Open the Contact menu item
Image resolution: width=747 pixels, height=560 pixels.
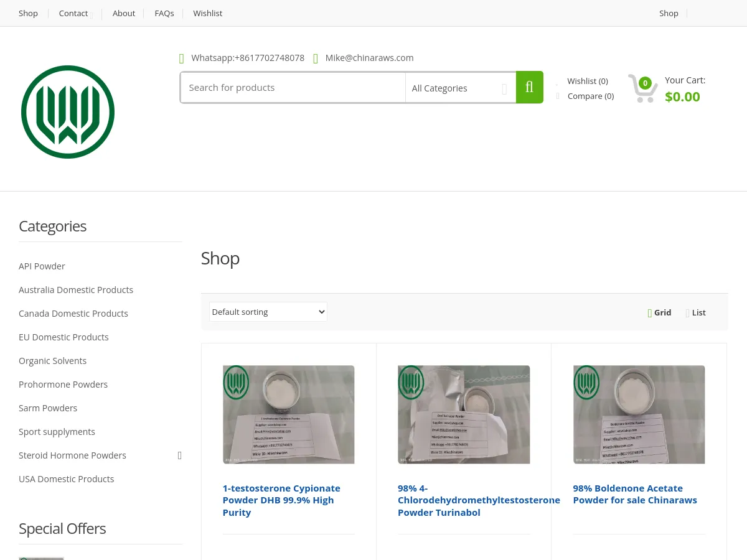click(x=73, y=13)
